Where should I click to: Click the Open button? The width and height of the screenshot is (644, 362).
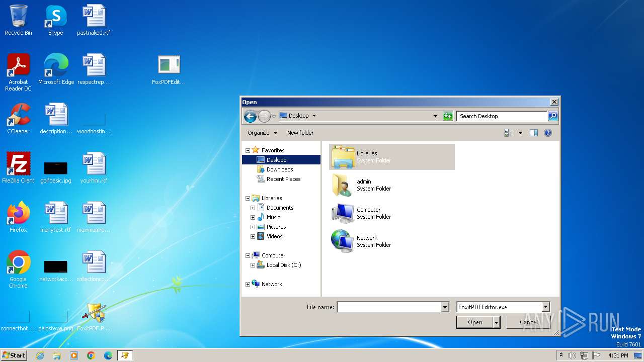475,322
